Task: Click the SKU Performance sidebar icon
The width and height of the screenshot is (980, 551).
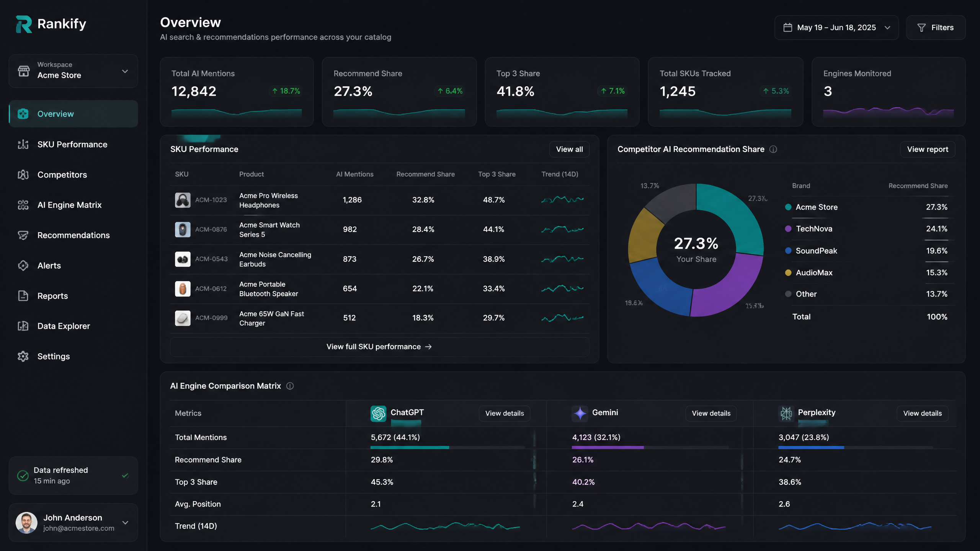Action: (23, 144)
